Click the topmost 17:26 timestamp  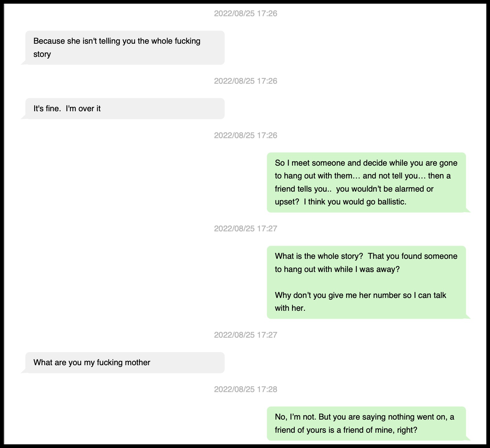246,13
